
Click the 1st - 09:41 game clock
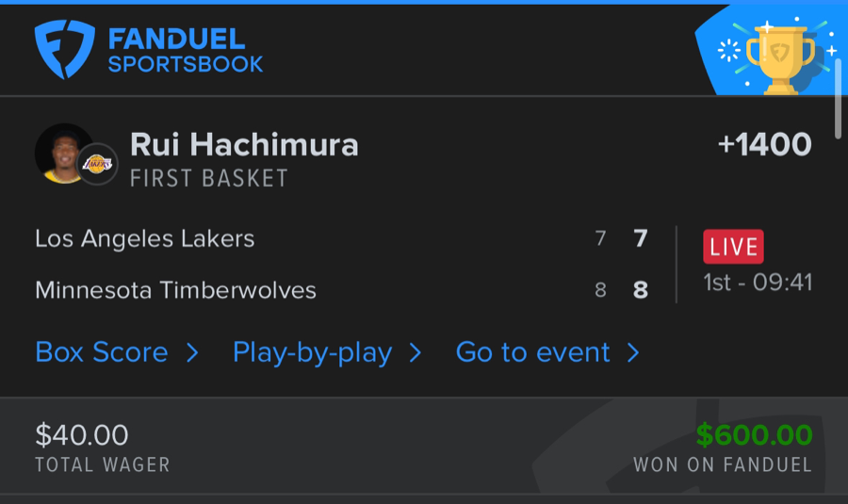[758, 283]
